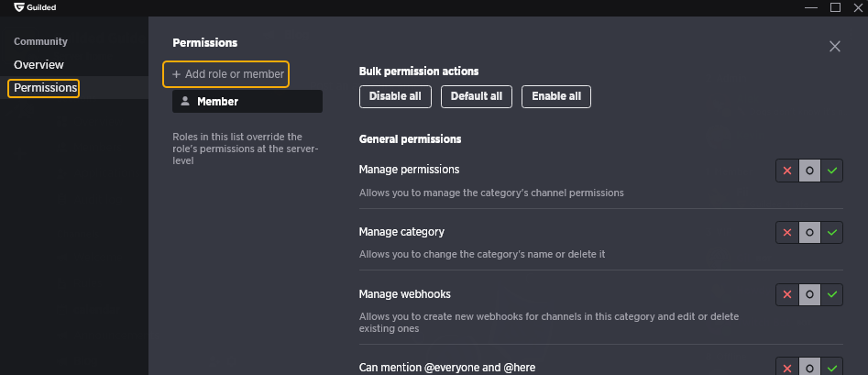Allow mention @everyone and @here permission
The image size is (868, 375).
click(831, 368)
